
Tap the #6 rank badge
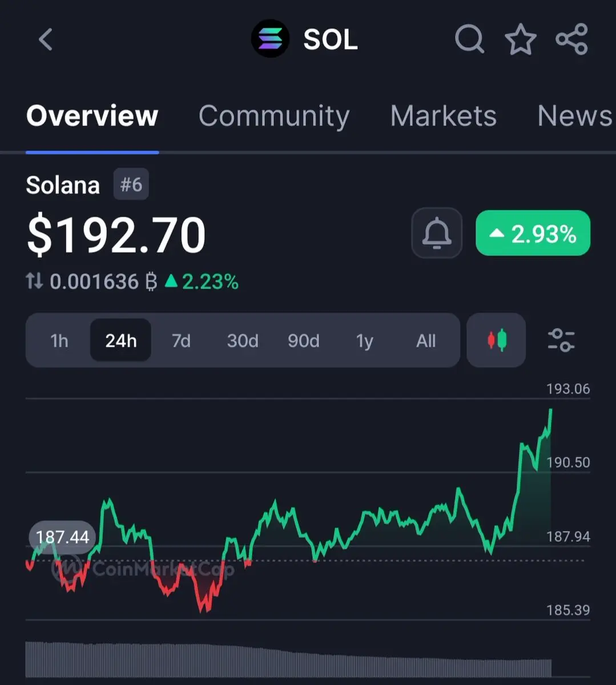tap(131, 184)
